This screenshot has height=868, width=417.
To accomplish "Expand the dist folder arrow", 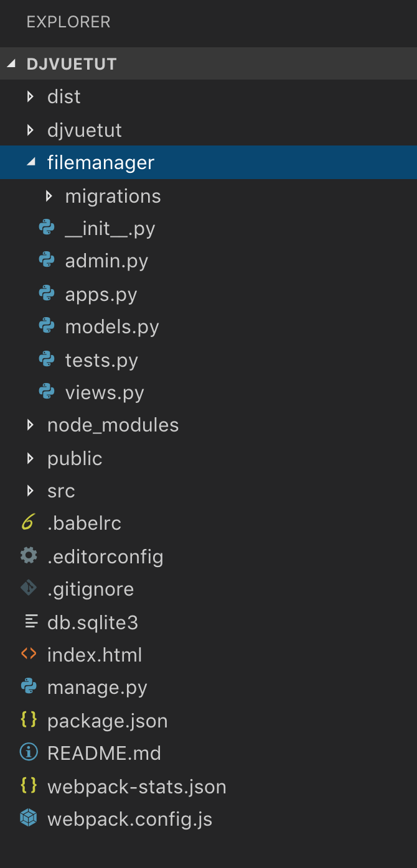I will [30, 97].
